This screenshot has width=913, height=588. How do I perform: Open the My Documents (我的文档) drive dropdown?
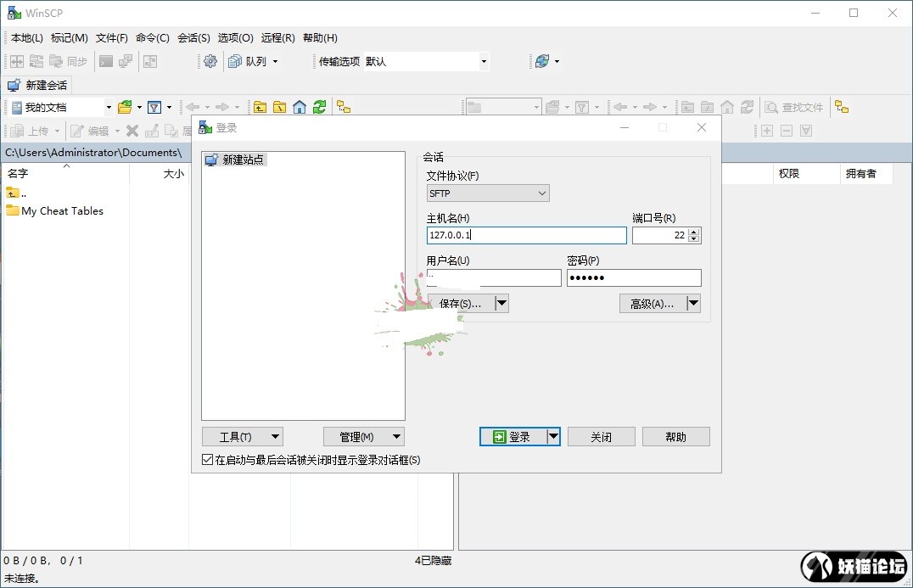(x=109, y=107)
